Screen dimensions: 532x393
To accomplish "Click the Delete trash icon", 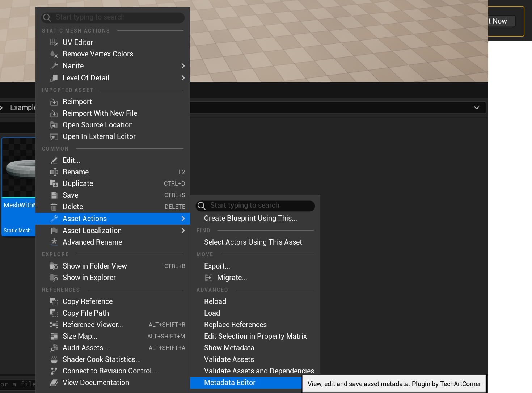I will click(54, 207).
